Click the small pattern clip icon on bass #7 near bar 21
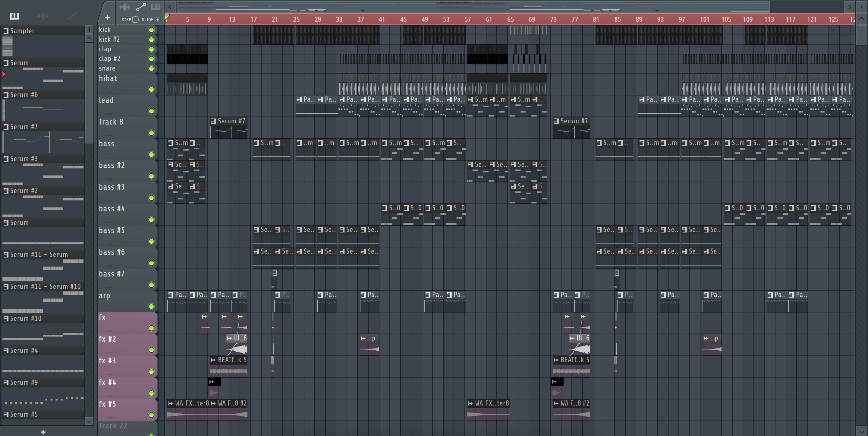868x436 pixels. [x=274, y=273]
